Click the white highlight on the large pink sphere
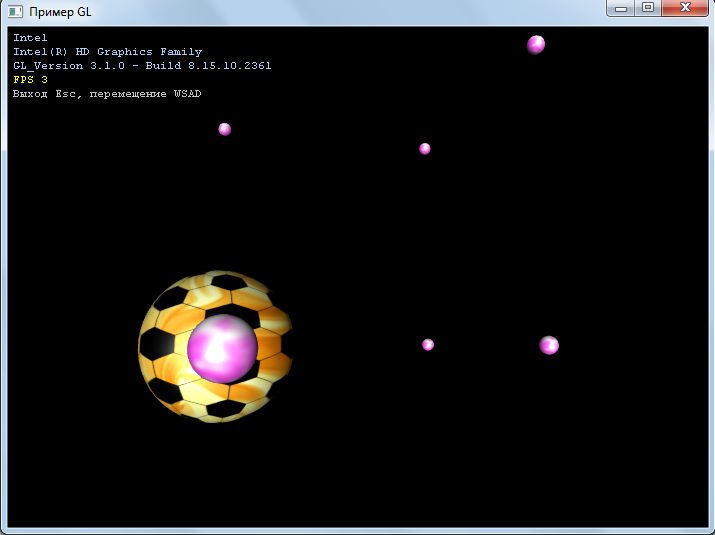 (x=214, y=338)
